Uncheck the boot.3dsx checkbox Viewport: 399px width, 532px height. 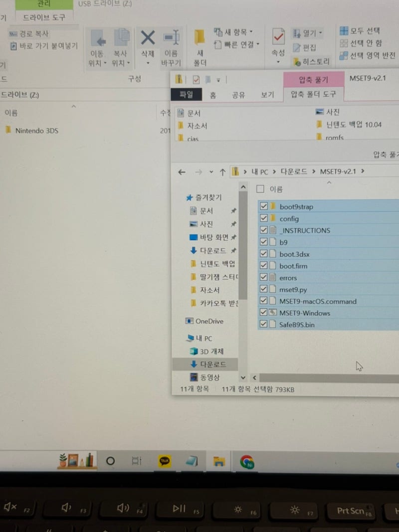click(x=264, y=254)
